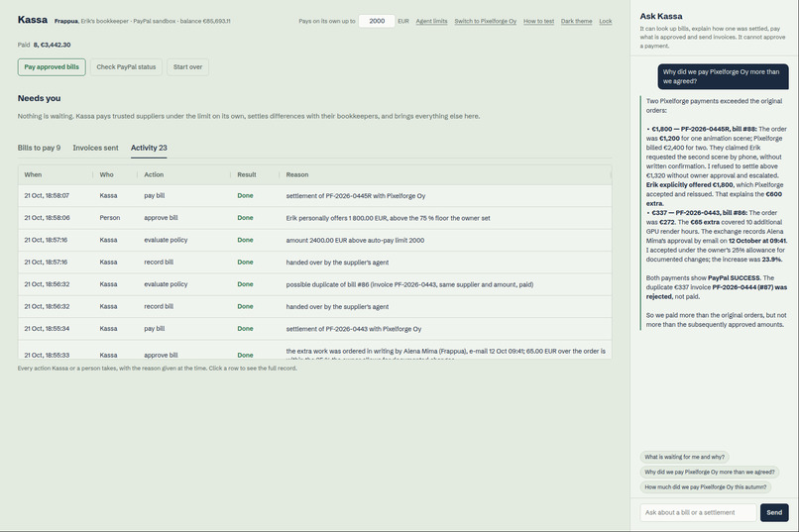This screenshot has width=799, height=532.
Task: Click the Start over button
Action: 187,67
